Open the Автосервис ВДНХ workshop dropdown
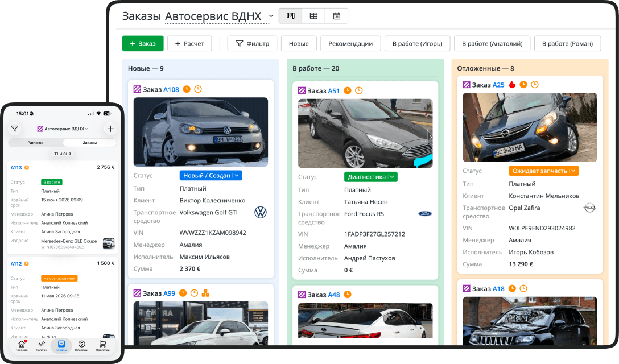This screenshot has width=619, height=364. pyautogui.click(x=219, y=16)
